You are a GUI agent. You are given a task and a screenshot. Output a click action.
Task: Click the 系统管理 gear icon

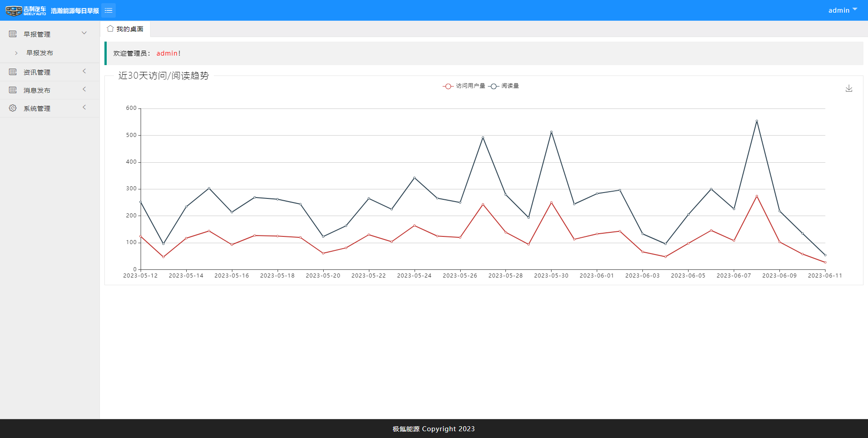click(x=13, y=108)
